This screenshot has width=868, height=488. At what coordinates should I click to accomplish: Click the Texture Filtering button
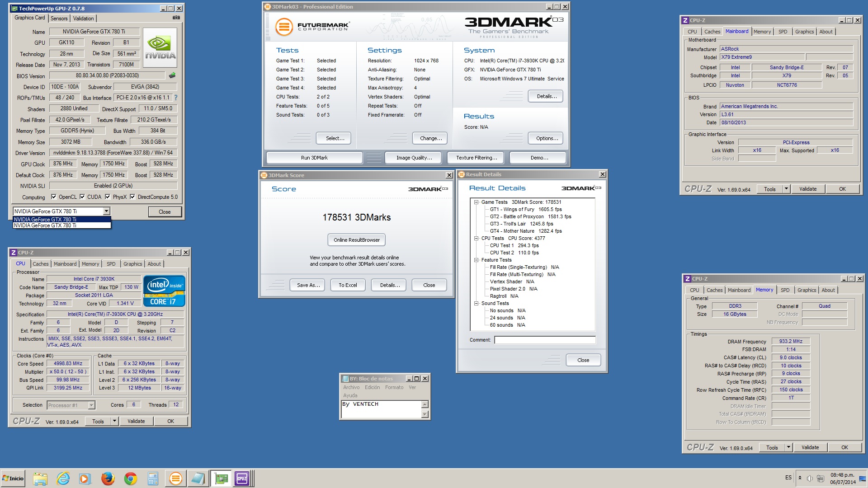pos(476,158)
